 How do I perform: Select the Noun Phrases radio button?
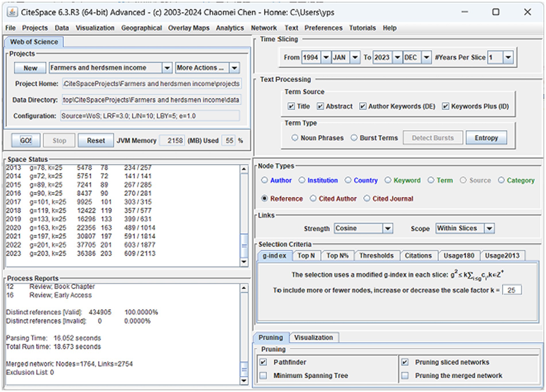click(295, 138)
